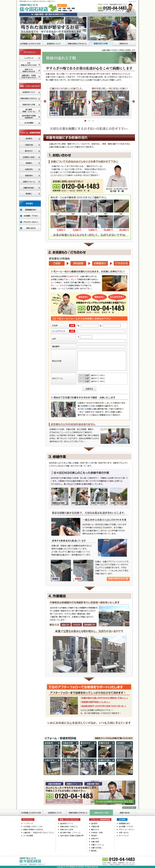Open 目地割れ in the sidebar examples list
The image size is (155, 868).
click(x=30, y=163)
